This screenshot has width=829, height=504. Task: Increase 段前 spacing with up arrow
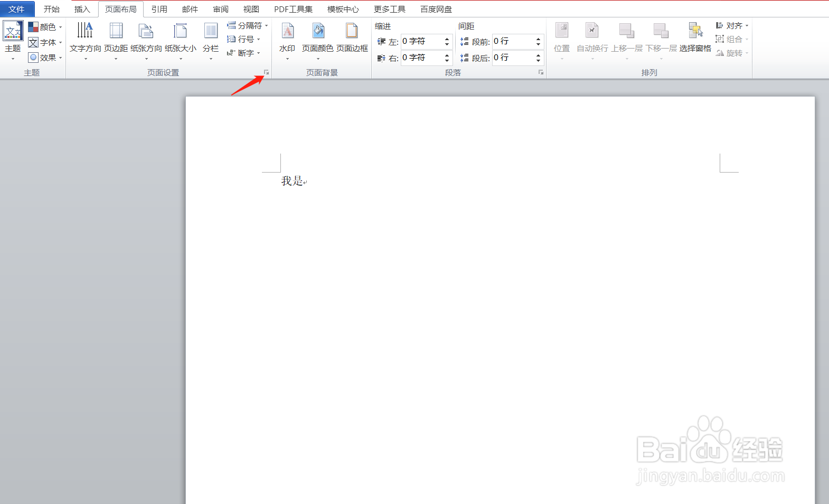click(x=539, y=39)
